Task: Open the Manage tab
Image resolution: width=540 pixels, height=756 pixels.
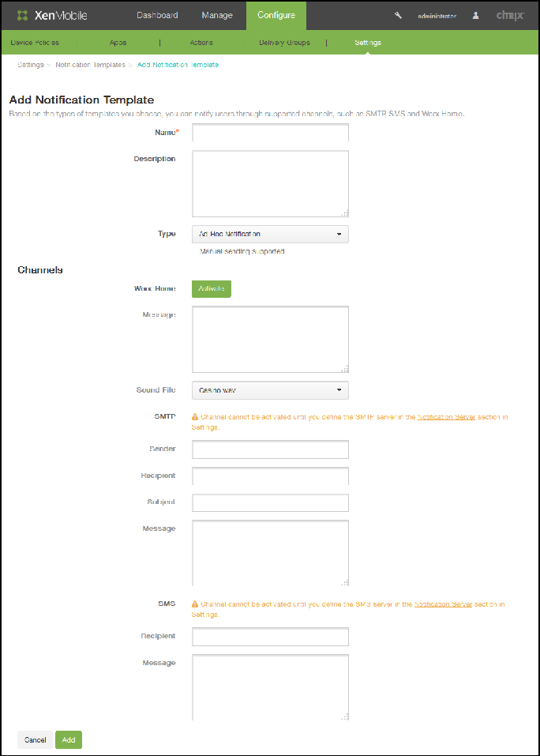Action: [x=216, y=15]
